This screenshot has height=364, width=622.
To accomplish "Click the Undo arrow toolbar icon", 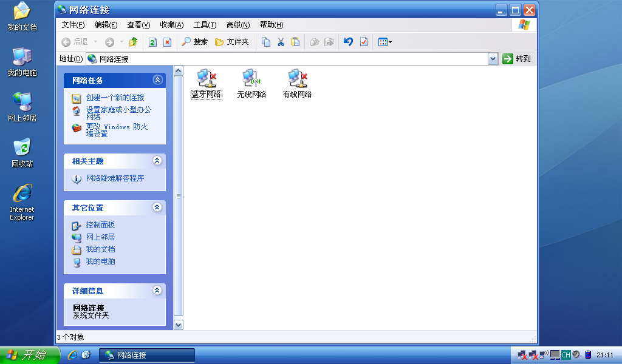I will click(x=348, y=42).
